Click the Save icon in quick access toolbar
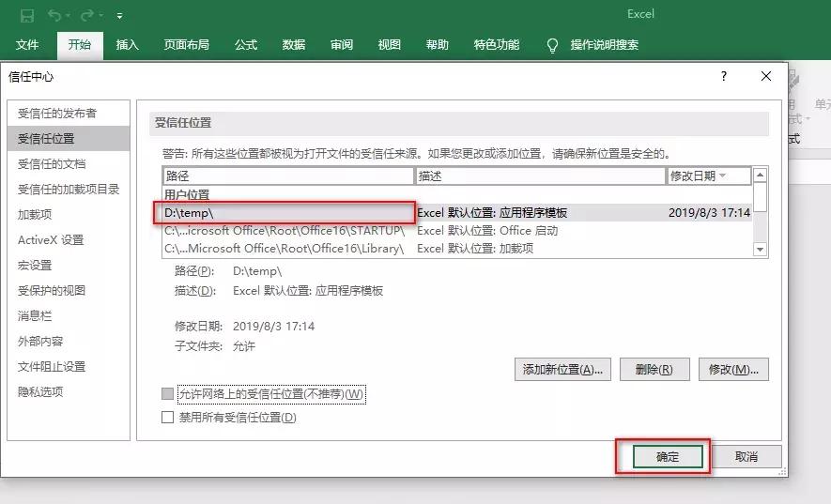 (27, 16)
